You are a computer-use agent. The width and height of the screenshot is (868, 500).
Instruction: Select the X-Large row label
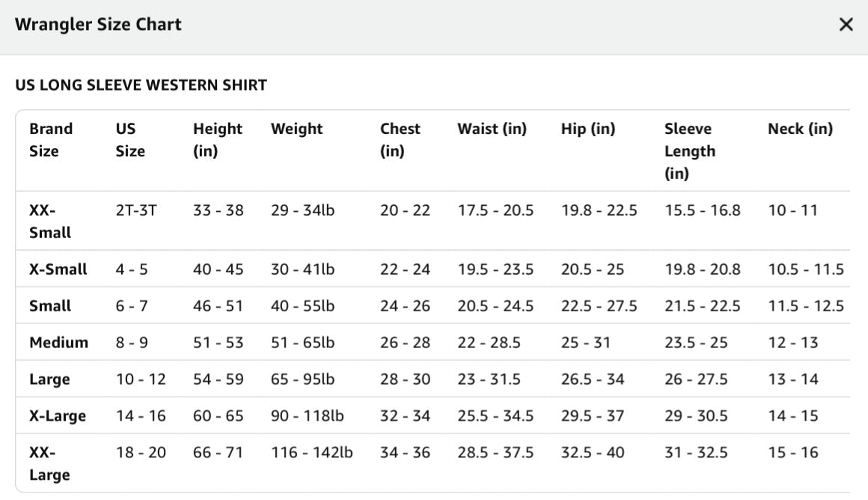[x=58, y=416]
